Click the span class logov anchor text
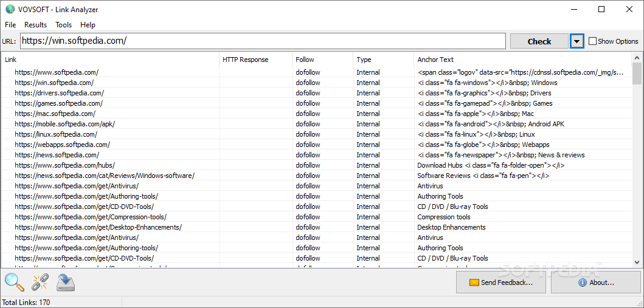Viewport: 644px width, 308px height. [x=521, y=72]
